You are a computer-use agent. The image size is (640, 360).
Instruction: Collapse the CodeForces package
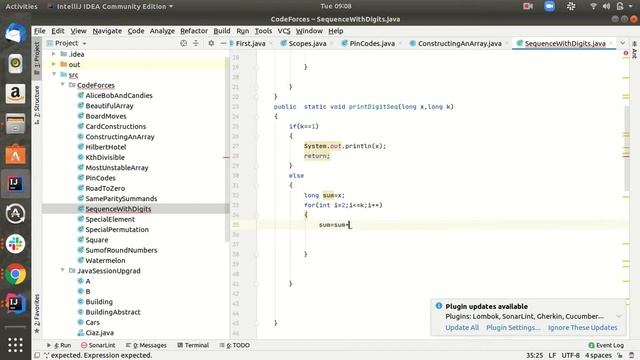62,85
